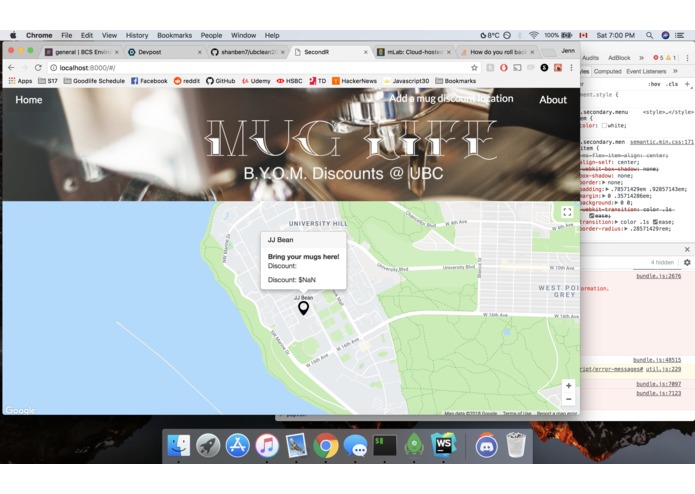Bookmark this page with the star icon
The width and height of the screenshot is (695, 494).
(474, 68)
